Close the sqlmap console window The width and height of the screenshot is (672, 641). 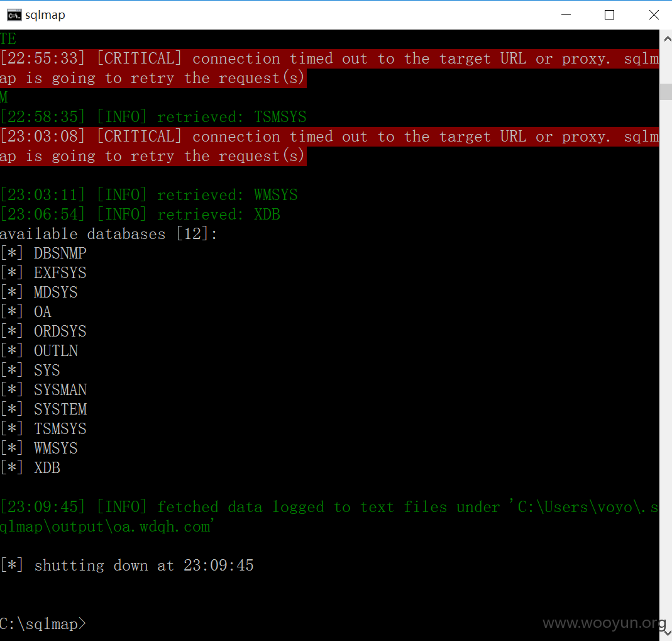[x=654, y=15]
